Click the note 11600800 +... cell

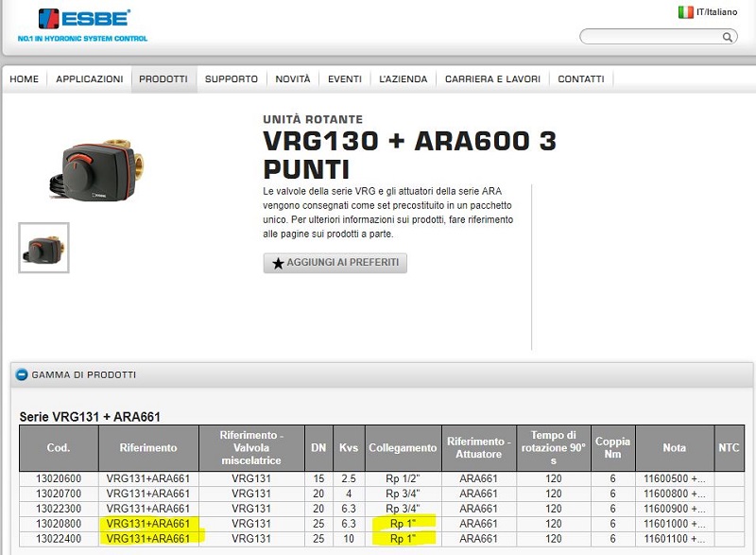(x=675, y=494)
